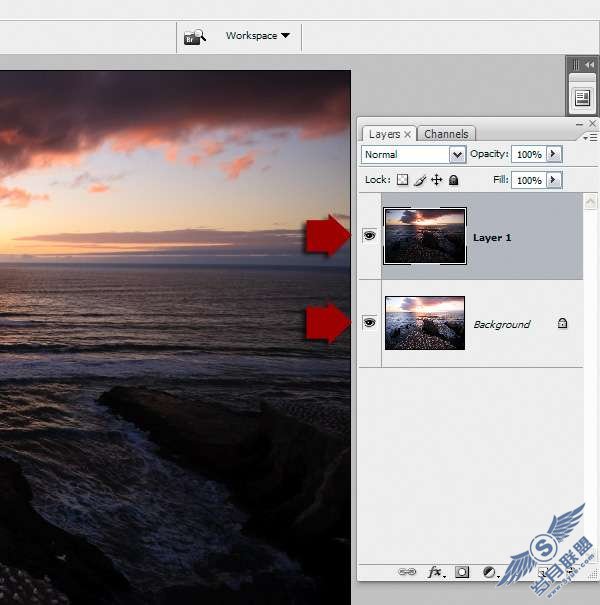Screen dimensions: 600x605
Task: Open the Workspace dropdown menu
Action: point(257,35)
